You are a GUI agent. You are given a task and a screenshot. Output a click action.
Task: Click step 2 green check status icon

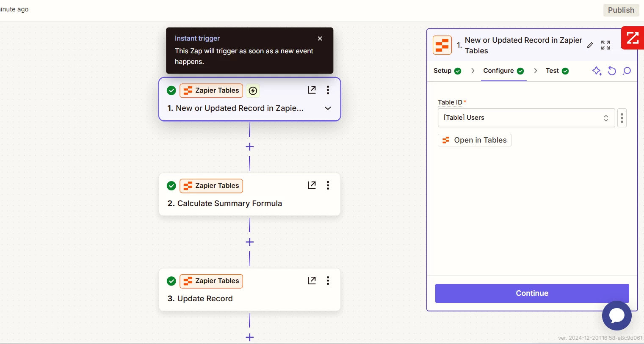coord(171,186)
